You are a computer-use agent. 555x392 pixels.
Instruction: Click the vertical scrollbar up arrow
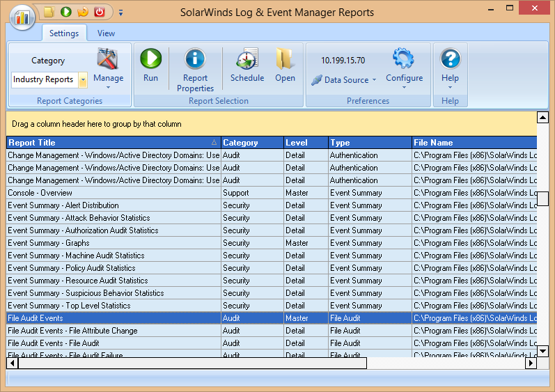pyautogui.click(x=542, y=117)
